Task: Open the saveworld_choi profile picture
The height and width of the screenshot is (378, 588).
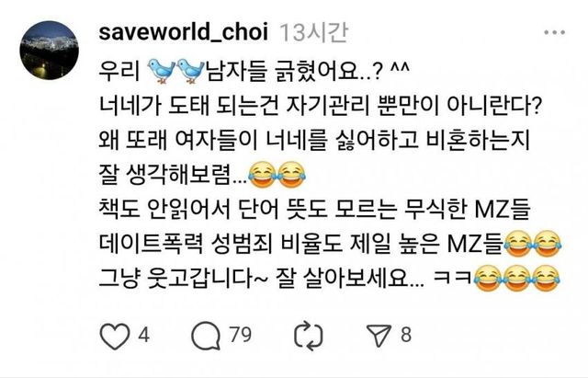Action: pyautogui.click(x=49, y=51)
